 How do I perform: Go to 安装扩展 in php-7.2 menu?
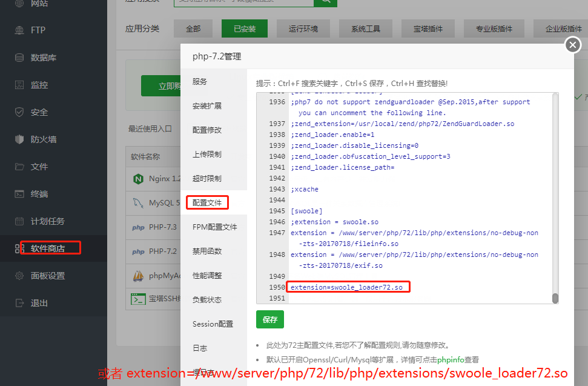(214, 106)
